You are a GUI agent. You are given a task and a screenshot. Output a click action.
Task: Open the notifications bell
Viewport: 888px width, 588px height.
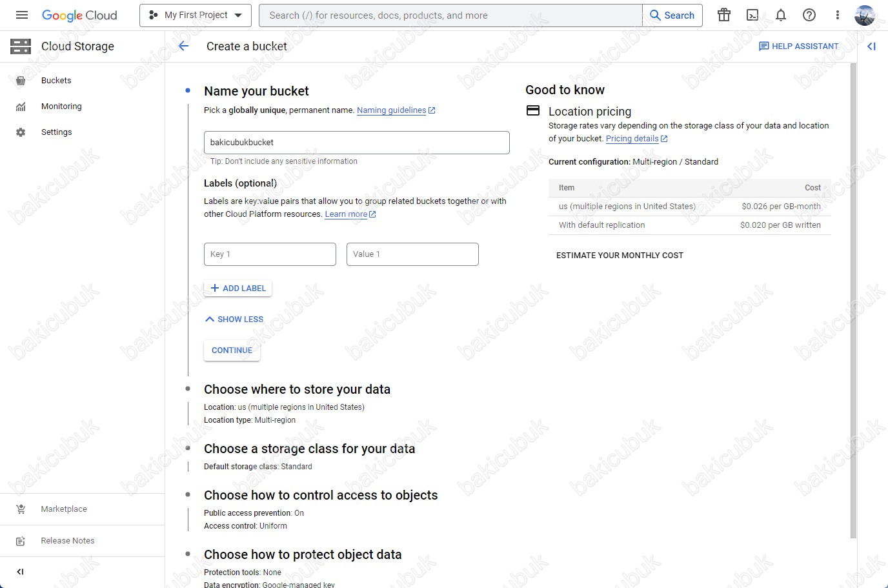click(781, 15)
